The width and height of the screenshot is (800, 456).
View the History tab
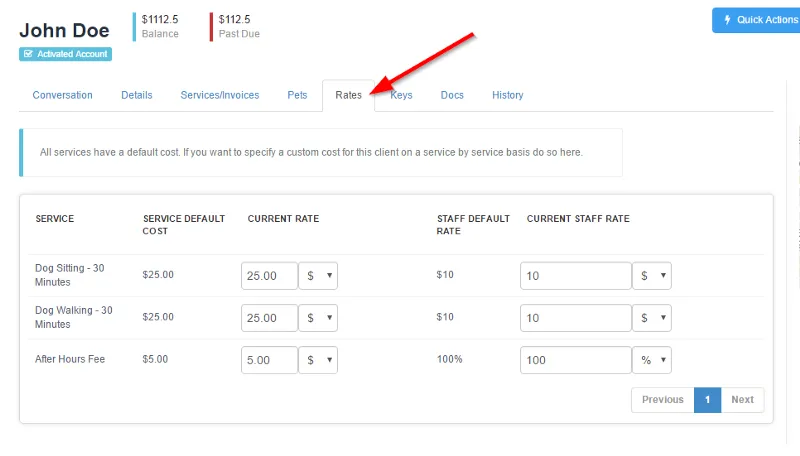tap(508, 95)
